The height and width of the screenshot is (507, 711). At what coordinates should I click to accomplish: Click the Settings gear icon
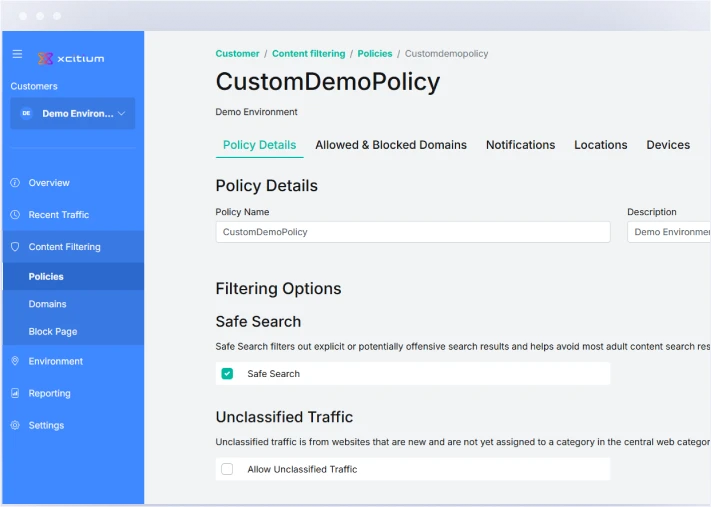[15, 425]
